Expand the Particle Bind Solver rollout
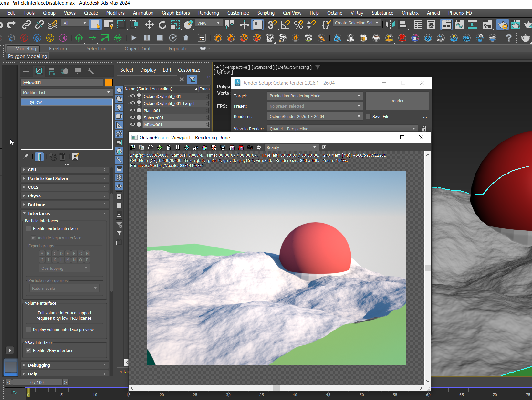Screen dimensions: 532x400 (x=65, y=178)
